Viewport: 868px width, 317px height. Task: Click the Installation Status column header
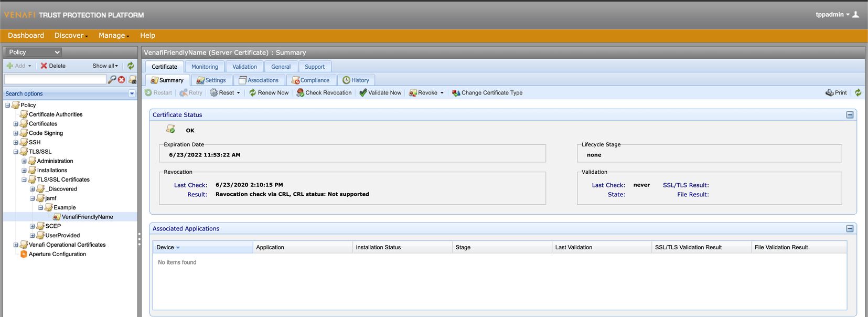pyautogui.click(x=402, y=247)
